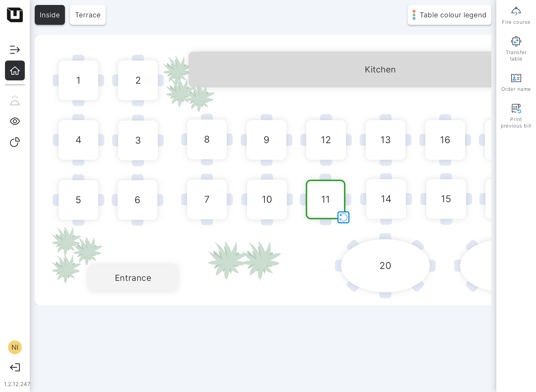The image size is (536, 392).
Task: Open the serving dish orders icon
Action: (x=15, y=101)
